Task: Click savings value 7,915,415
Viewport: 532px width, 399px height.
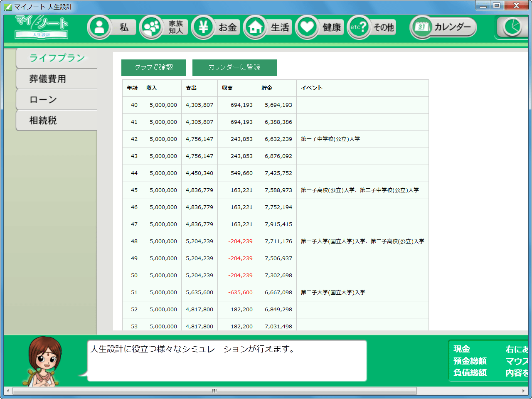Action: tap(278, 224)
